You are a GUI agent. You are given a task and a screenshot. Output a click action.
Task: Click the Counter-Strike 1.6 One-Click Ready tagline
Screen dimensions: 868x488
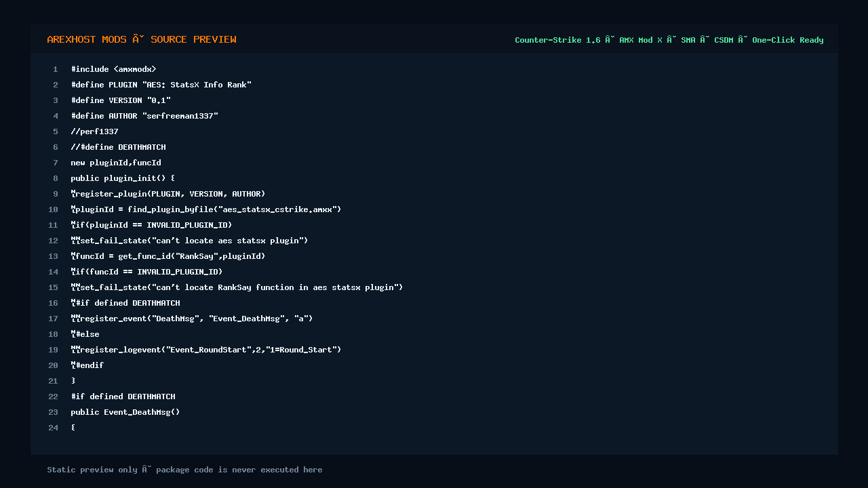pos(669,40)
